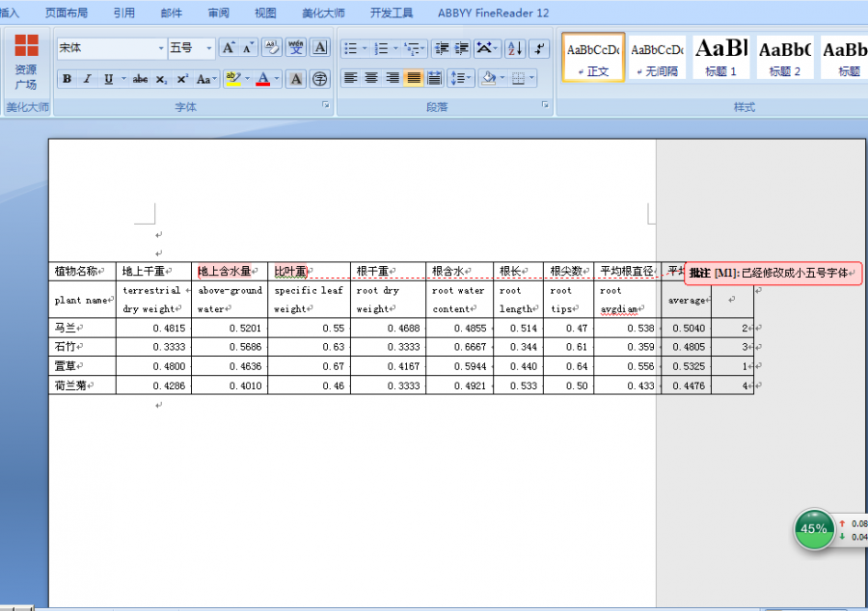Open the 美化大师 ribbon tab
The height and width of the screenshot is (611, 868).
pos(323,13)
